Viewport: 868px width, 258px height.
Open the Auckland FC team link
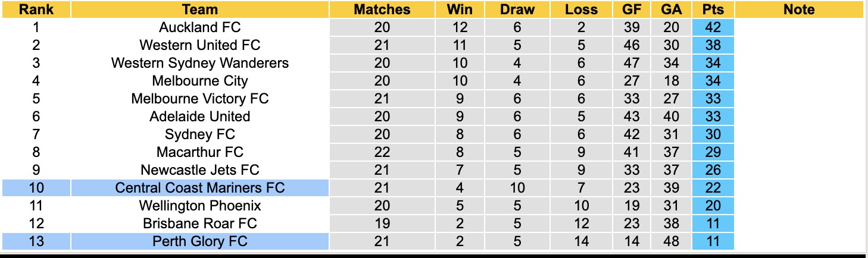pyautogui.click(x=200, y=27)
